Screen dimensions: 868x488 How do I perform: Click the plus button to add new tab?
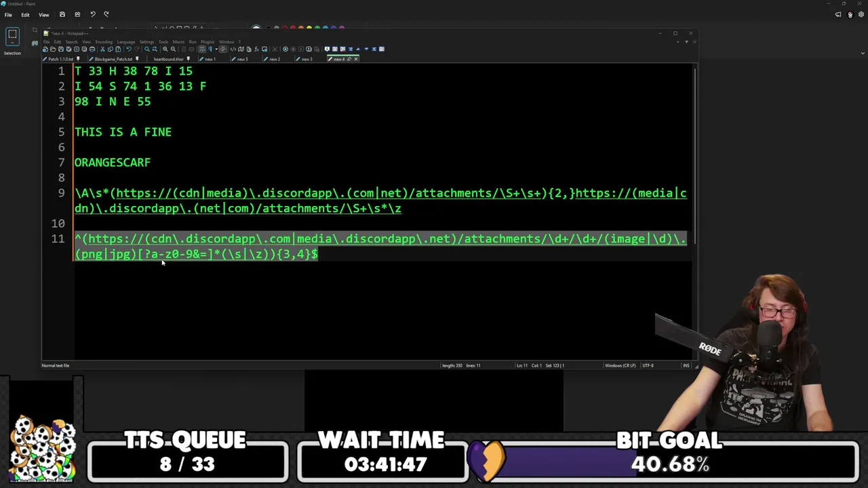(677, 42)
